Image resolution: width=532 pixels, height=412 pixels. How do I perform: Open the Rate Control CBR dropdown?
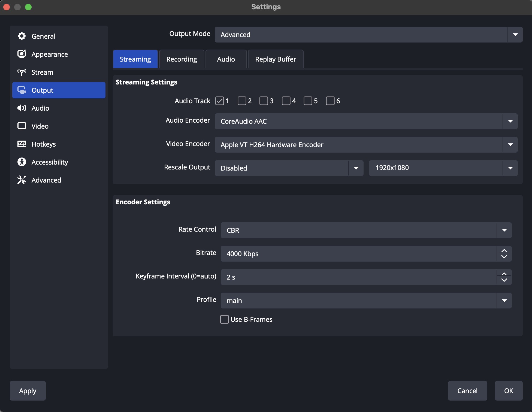point(504,230)
